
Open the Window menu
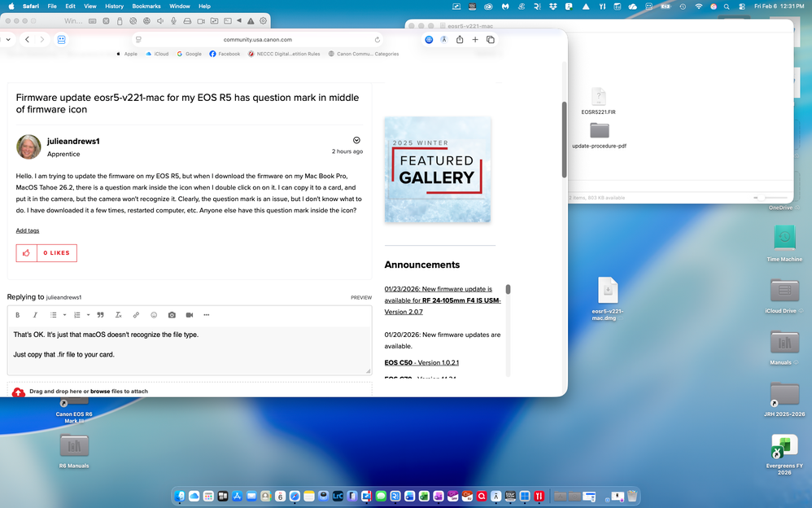coord(180,7)
